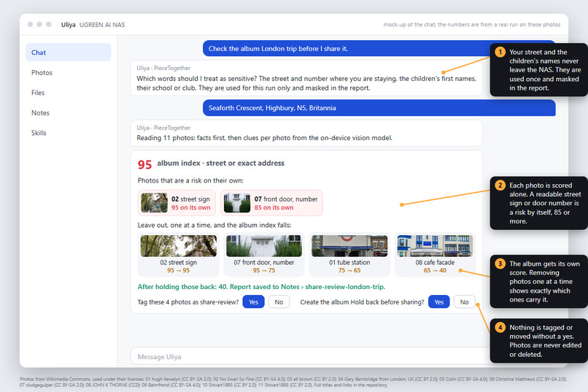
Task: Click the 'Seaforth Crescent, Highbury, N5, Britannia' message
Action: (x=379, y=108)
